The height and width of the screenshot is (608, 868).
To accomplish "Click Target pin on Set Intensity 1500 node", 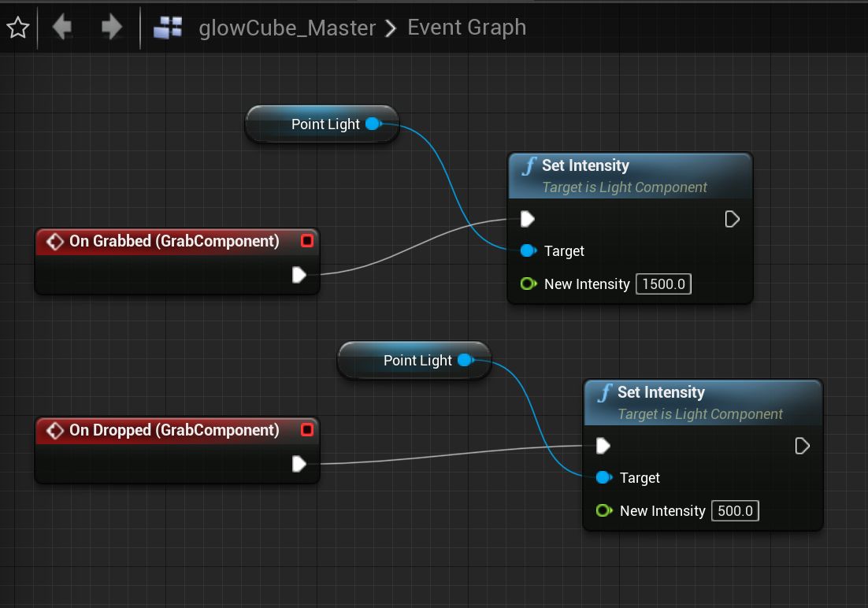I will 529,251.
